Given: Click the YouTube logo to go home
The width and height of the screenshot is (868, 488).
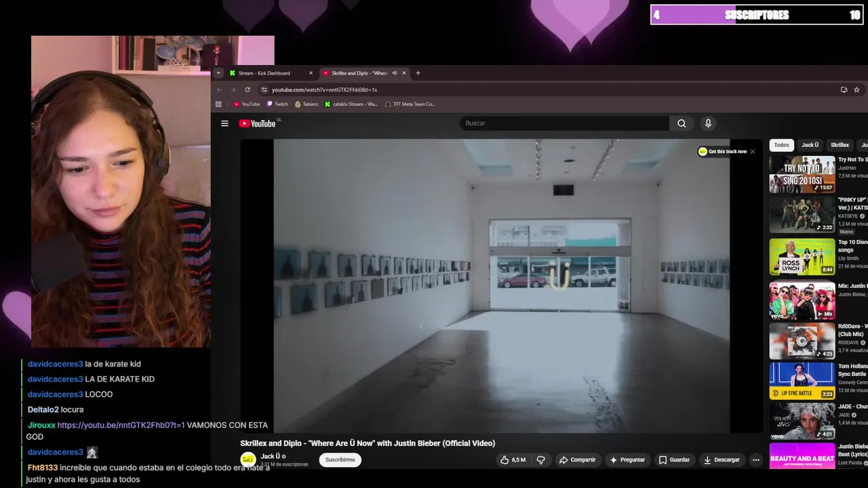Looking at the screenshot, I should pos(258,123).
